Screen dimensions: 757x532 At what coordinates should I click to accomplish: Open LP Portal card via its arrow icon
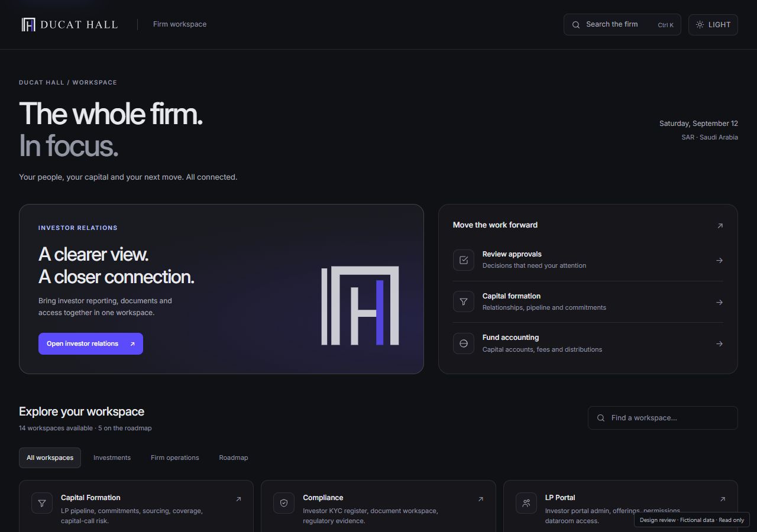point(722,499)
